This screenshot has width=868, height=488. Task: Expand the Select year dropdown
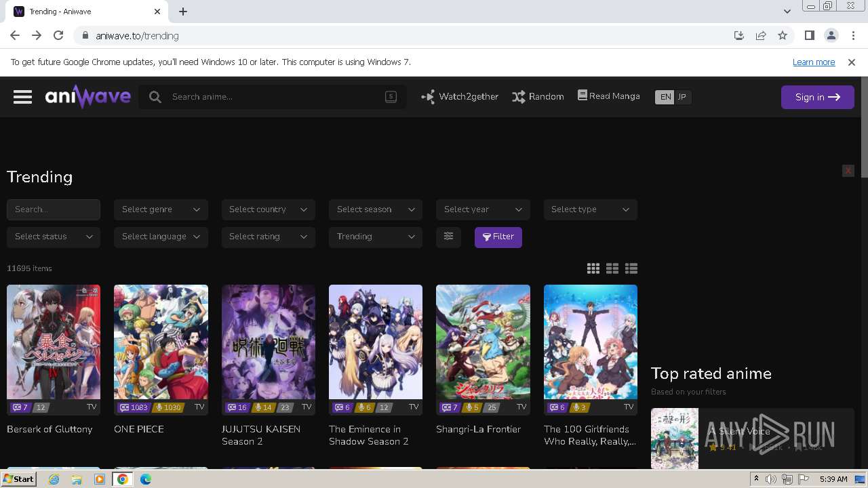[483, 209]
